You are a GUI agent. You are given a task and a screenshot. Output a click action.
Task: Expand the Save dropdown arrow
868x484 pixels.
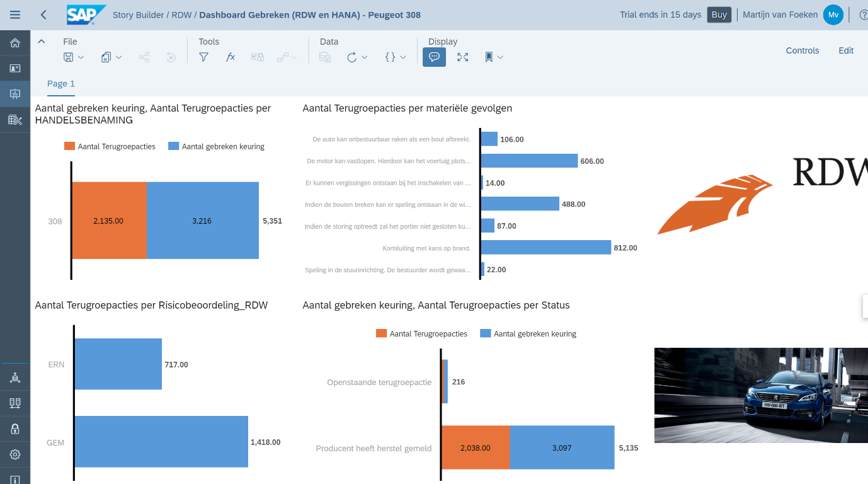click(x=81, y=57)
